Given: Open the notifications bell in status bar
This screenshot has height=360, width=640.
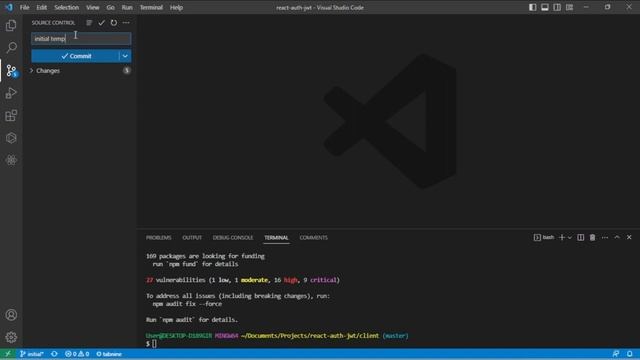Looking at the screenshot, I should (x=630, y=354).
